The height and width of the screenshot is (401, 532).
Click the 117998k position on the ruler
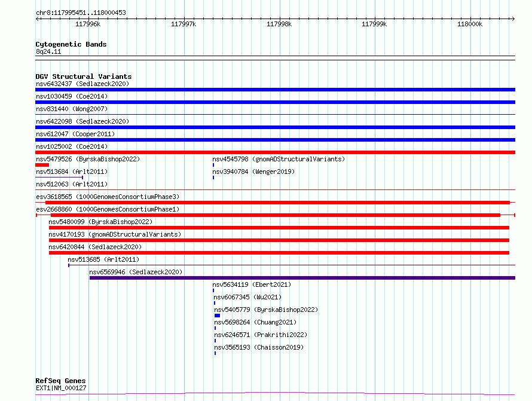click(279, 24)
